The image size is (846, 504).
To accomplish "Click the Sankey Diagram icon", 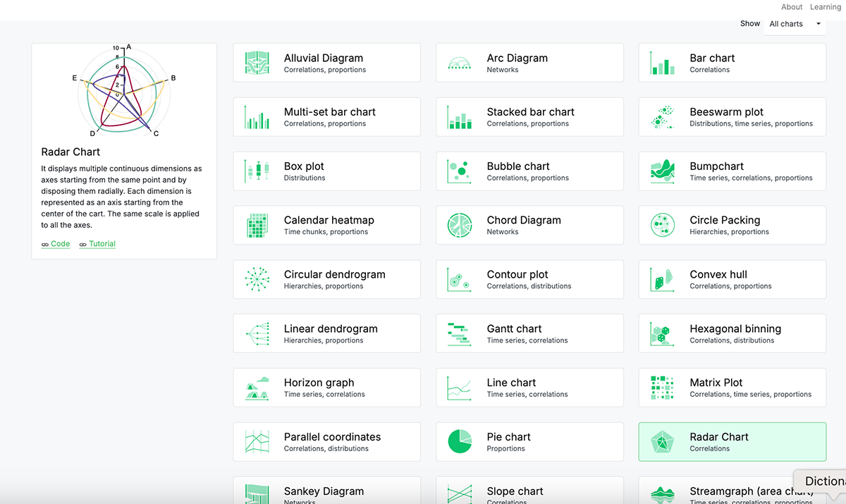I will (257, 493).
